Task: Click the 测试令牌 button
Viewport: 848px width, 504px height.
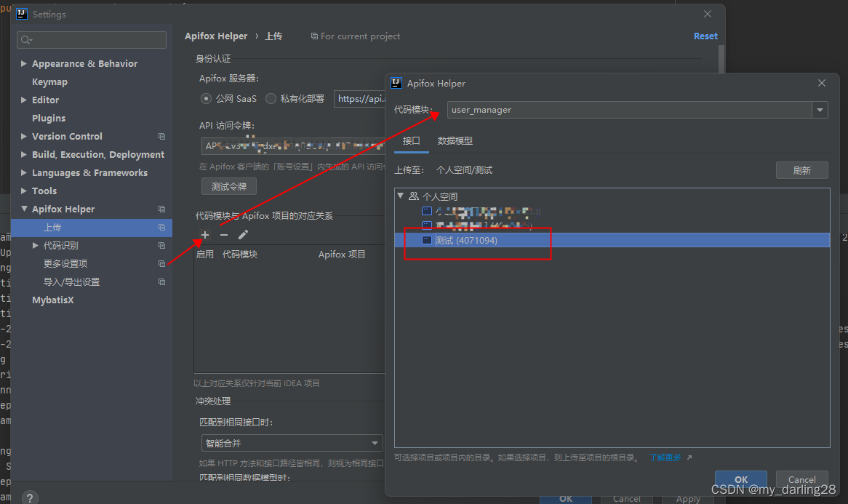Action: click(x=229, y=187)
